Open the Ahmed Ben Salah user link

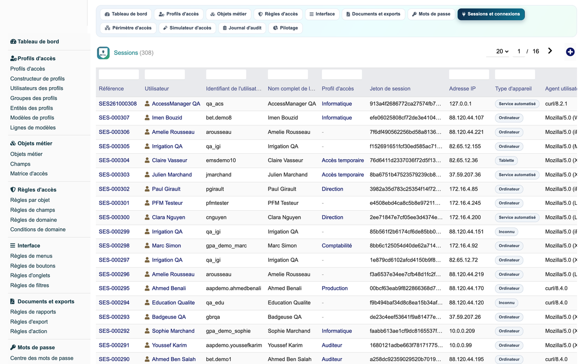(x=173, y=359)
